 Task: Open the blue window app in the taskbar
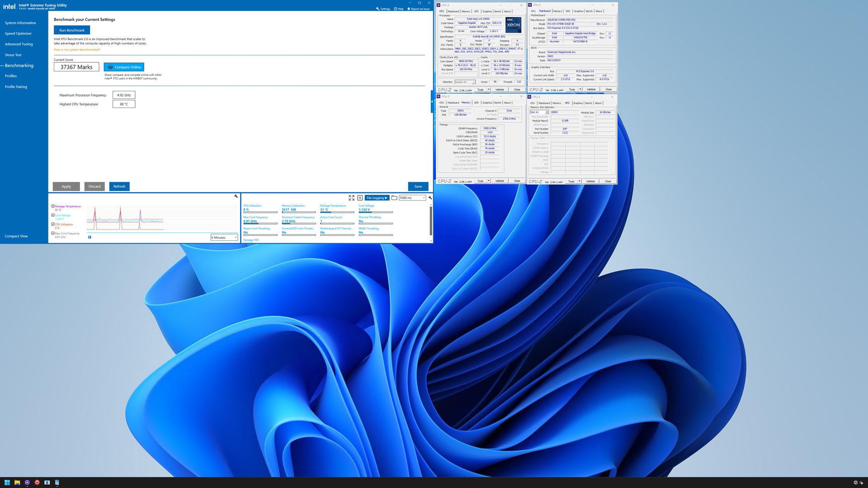tap(47, 483)
